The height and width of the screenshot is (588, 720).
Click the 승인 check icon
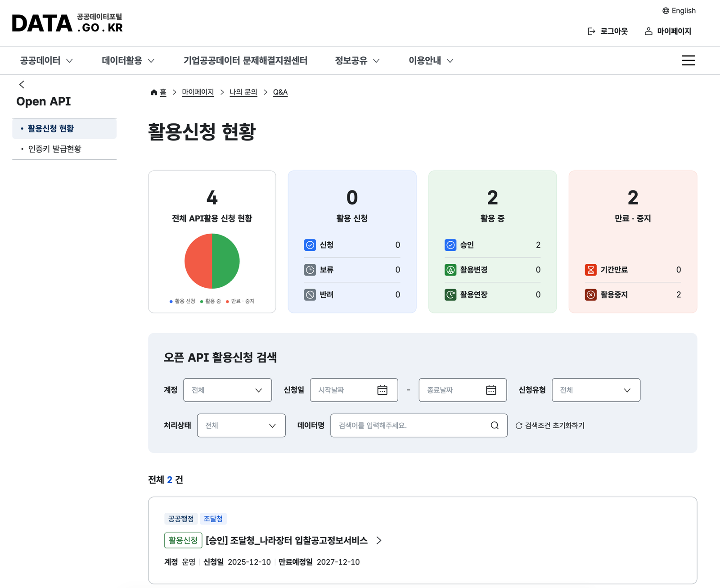(x=450, y=245)
